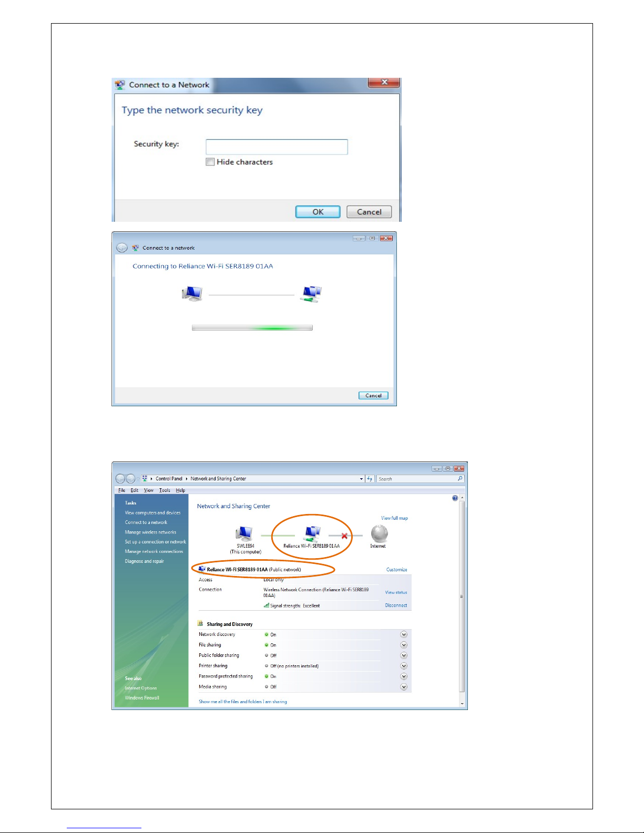The width and height of the screenshot is (644, 833).
Task: Click the search magnifier icon
Action: [x=460, y=479]
